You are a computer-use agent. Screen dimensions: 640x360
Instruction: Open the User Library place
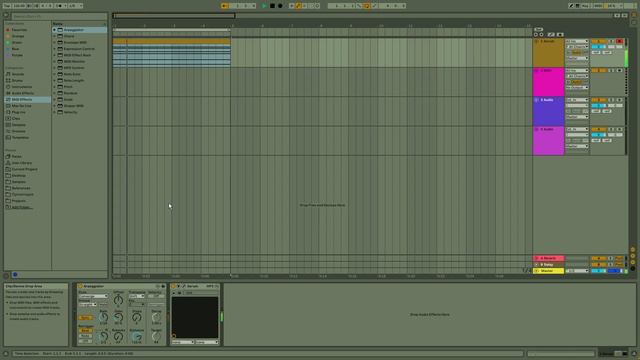click(x=22, y=163)
